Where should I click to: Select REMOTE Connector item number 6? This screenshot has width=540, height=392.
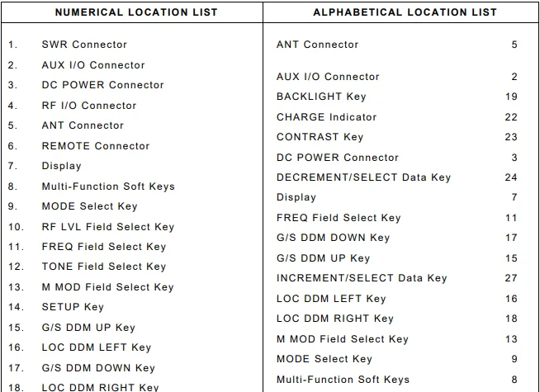(96, 146)
